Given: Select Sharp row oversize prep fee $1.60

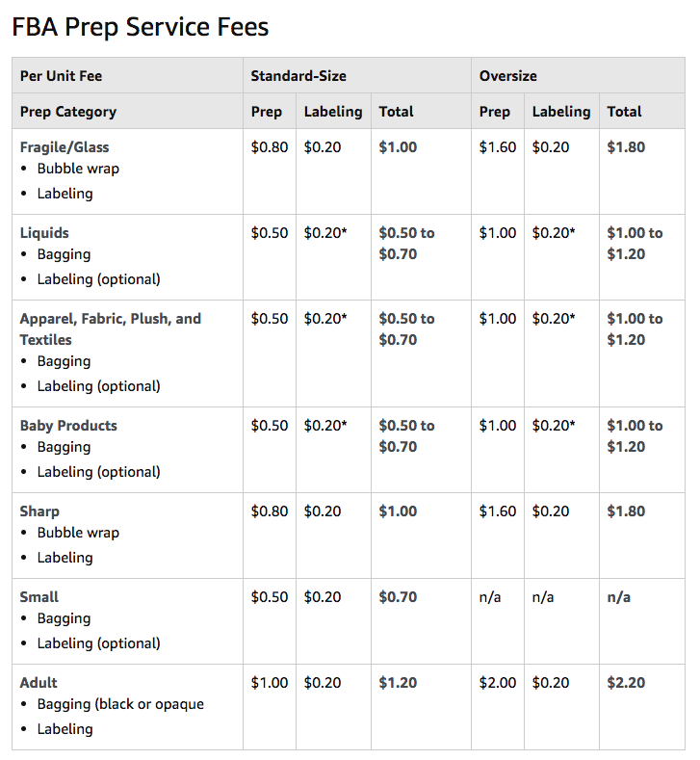Looking at the screenshot, I should click(x=498, y=511).
